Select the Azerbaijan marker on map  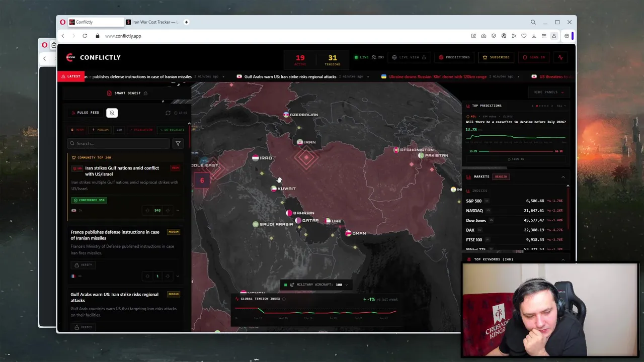(x=301, y=115)
